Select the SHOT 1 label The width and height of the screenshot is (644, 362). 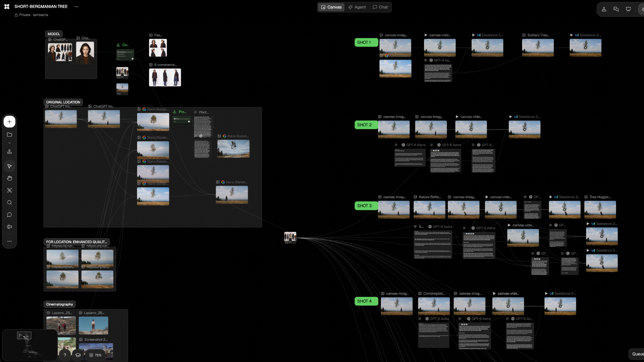(x=366, y=43)
